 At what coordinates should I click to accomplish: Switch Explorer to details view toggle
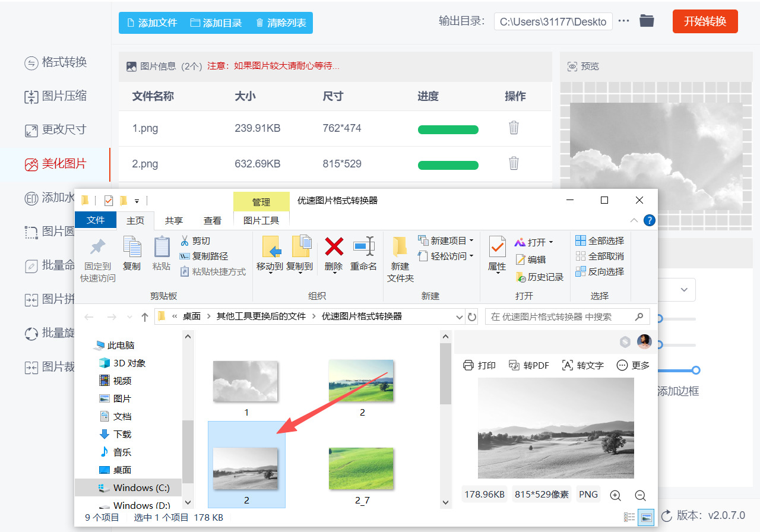[629, 517]
